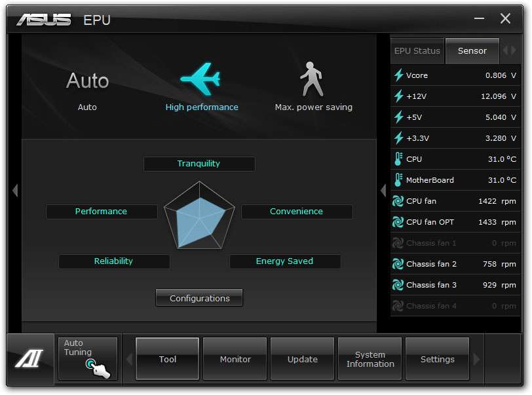532x395 pixels.
Task: Click the Vcore lightning bolt icon
Action: pos(398,75)
